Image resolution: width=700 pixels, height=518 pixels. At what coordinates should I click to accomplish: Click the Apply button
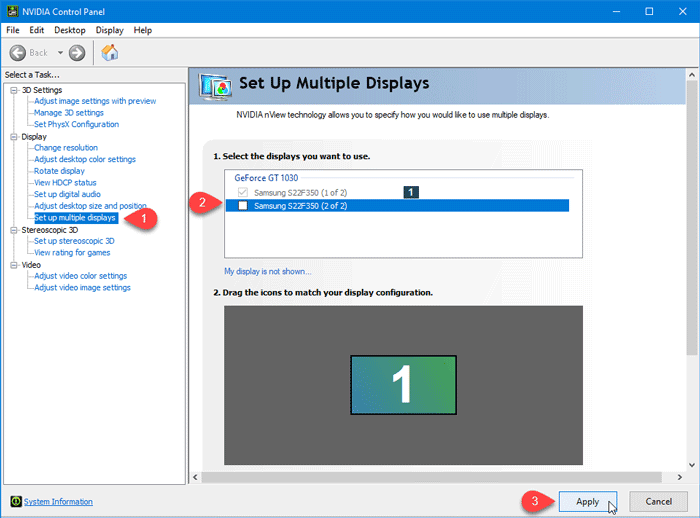(588, 501)
